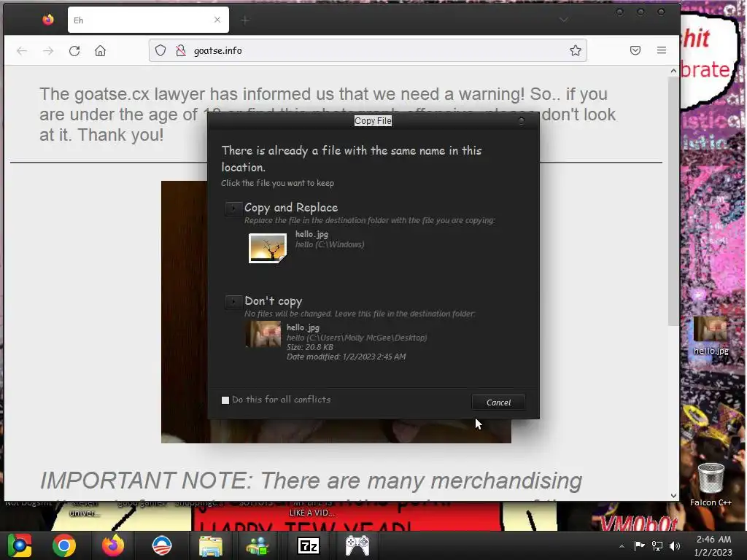Open the Start button on the taskbar
The height and width of the screenshot is (560, 747).
click(x=20, y=545)
